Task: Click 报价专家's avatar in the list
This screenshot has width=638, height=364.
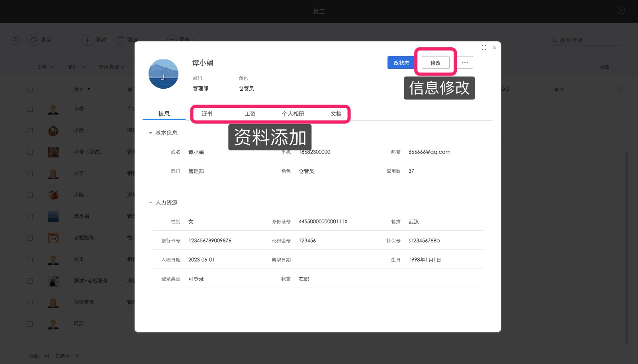Action: click(x=53, y=302)
